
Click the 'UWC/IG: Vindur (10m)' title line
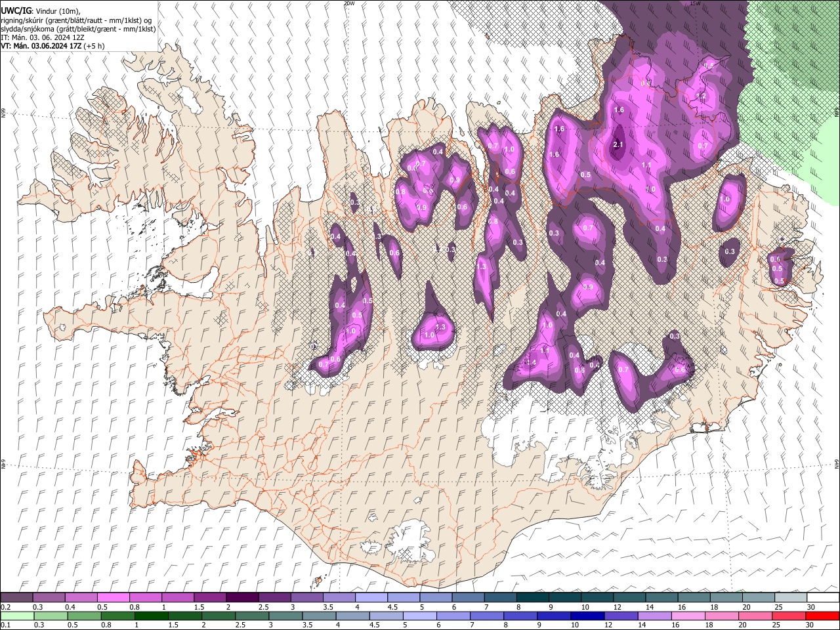40,10
